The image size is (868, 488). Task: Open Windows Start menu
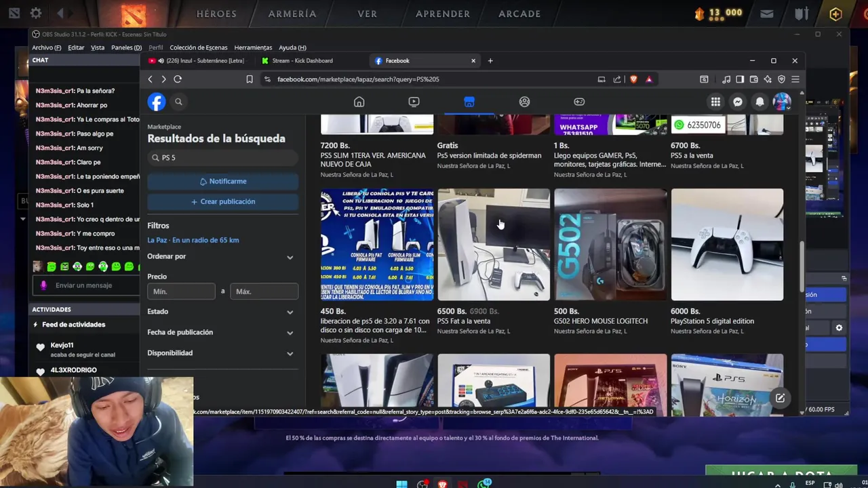coord(401,484)
